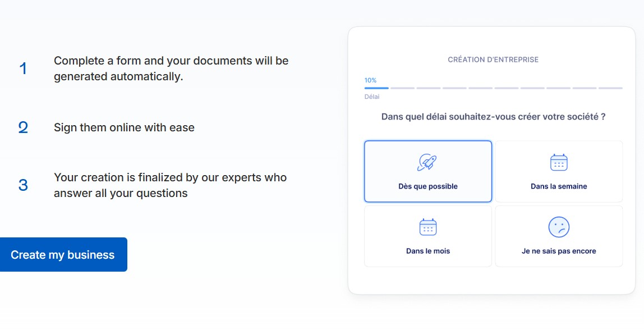The width and height of the screenshot is (644, 330).
Task: Click the question about délai for creating société
Action: click(493, 117)
